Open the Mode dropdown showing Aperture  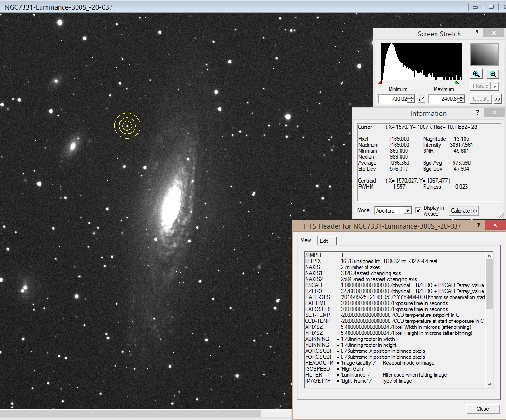point(407,210)
